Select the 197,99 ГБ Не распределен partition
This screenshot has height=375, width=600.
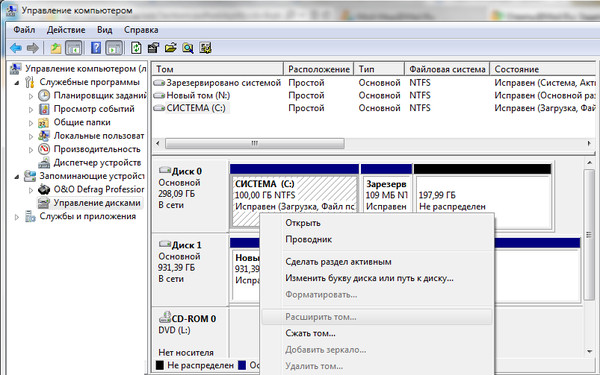coord(483,197)
